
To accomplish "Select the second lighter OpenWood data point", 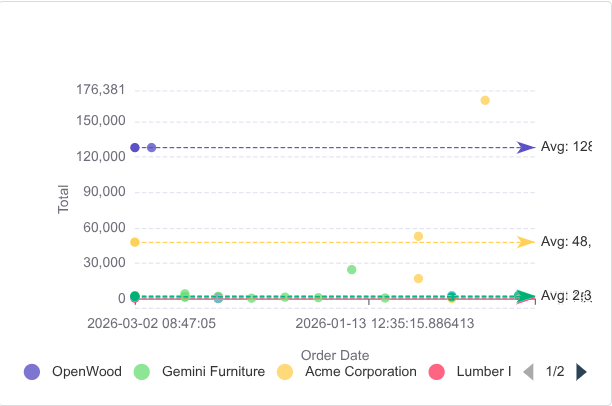I will coord(151,148).
